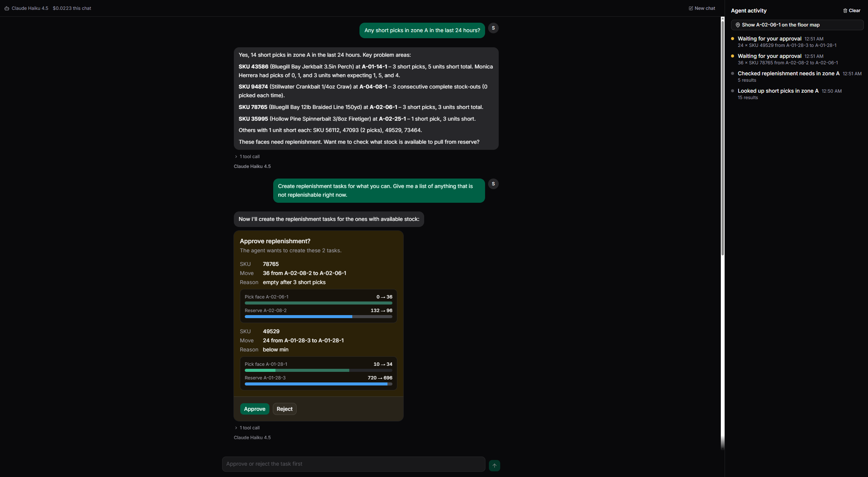Click the amber dot beside SKU 78765 approval
This screenshot has height=477, width=868.
733,56
